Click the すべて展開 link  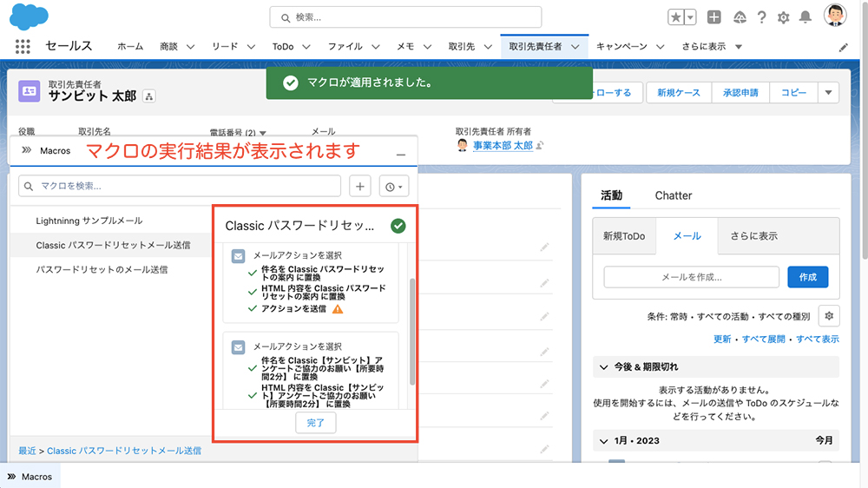tap(763, 339)
